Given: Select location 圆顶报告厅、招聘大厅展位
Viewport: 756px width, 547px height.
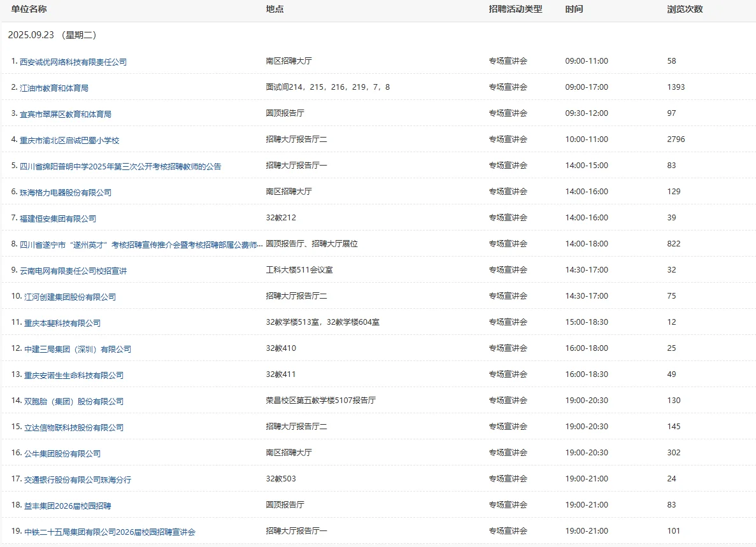Looking at the screenshot, I should (312, 244).
